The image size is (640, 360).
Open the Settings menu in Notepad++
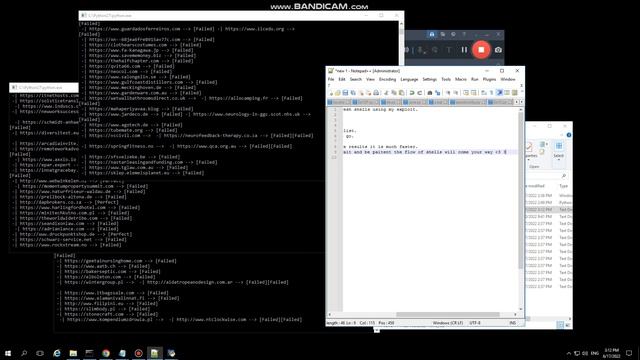click(x=430, y=79)
